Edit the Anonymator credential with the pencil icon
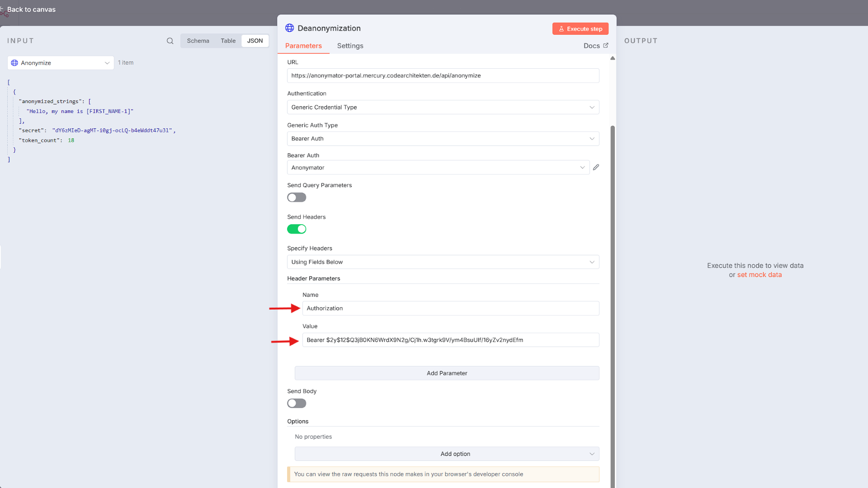The height and width of the screenshot is (488, 868). click(596, 167)
